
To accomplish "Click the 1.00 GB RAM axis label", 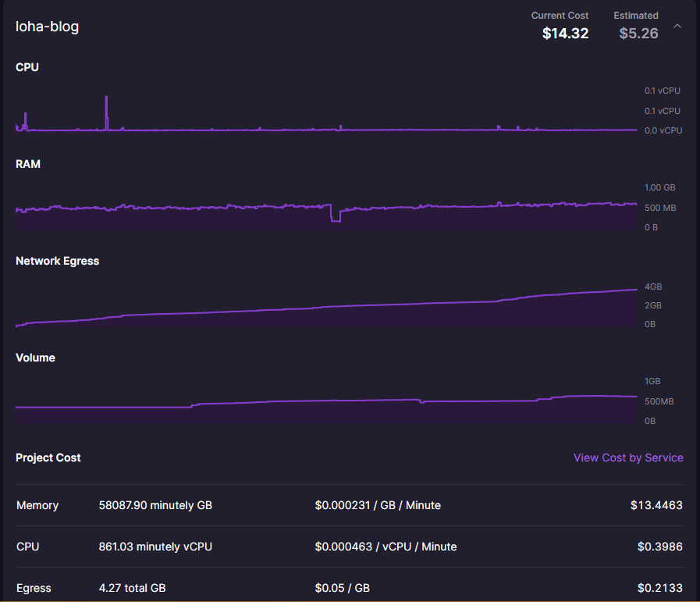I will click(660, 187).
